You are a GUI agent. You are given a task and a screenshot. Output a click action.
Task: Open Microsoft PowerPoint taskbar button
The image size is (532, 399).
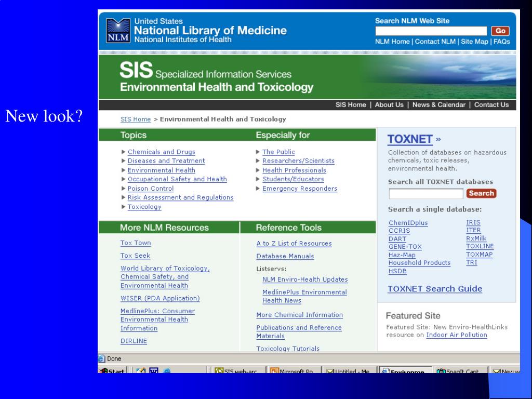coord(292,372)
